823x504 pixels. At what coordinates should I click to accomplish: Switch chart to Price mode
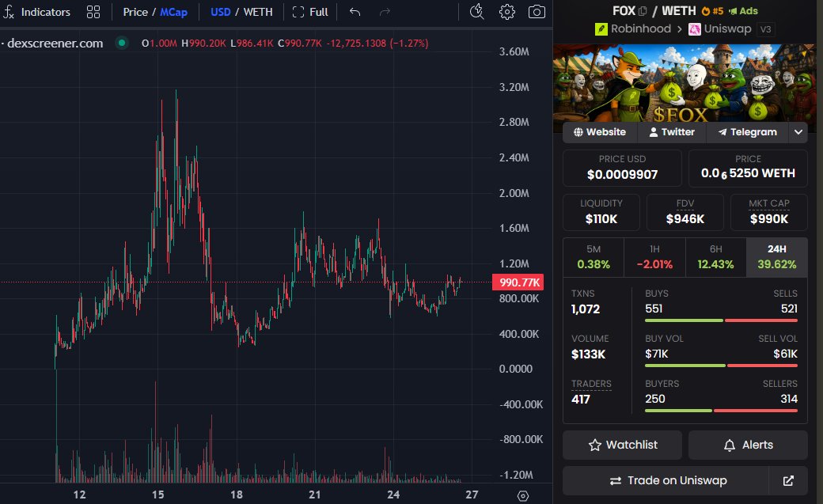point(135,12)
